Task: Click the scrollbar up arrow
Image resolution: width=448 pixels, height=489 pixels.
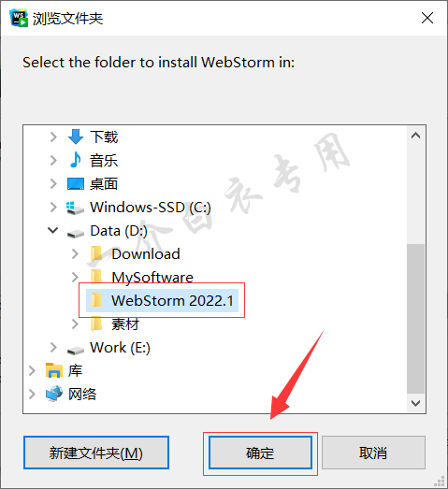Action: (415, 136)
